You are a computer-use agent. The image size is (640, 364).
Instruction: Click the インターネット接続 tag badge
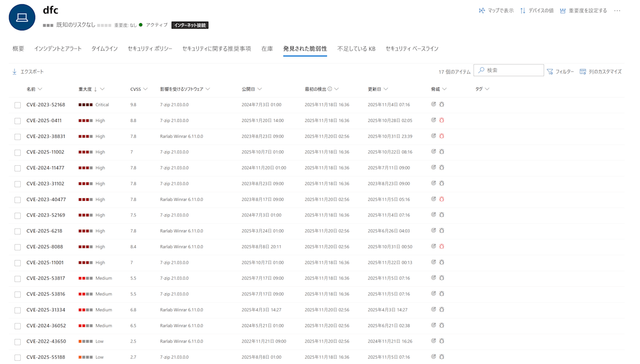[x=190, y=25]
